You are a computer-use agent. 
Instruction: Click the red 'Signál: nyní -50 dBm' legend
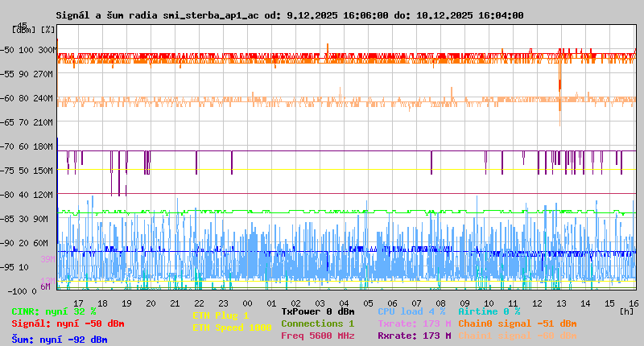click(68, 323)
